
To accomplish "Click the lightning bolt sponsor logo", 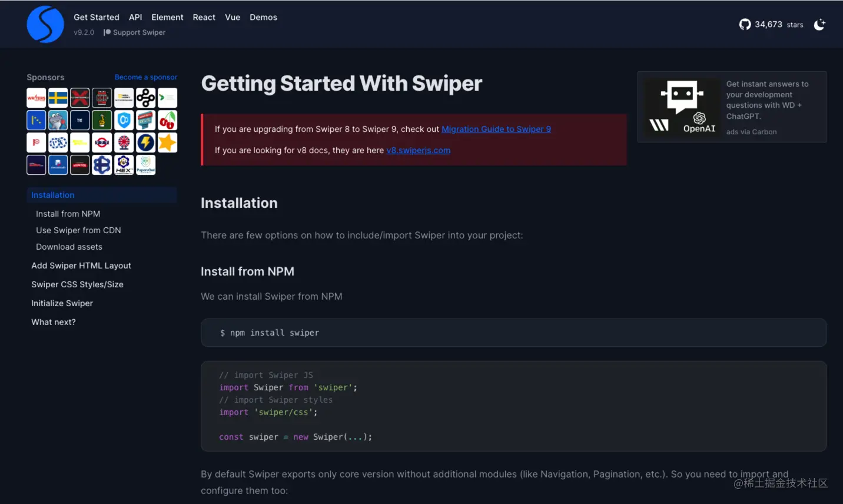I will [145, 142].
